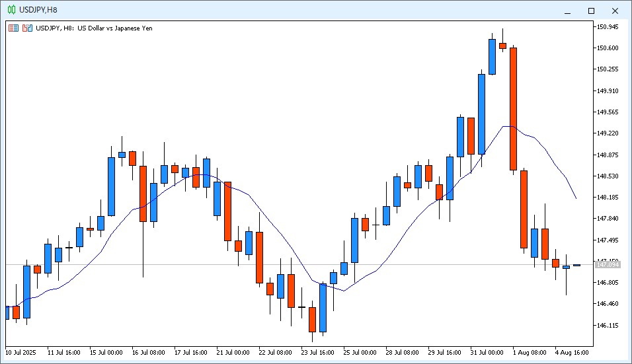632x364 pixels.
Task: Click the 146.115 price scale label
Action: coord(608,325)
